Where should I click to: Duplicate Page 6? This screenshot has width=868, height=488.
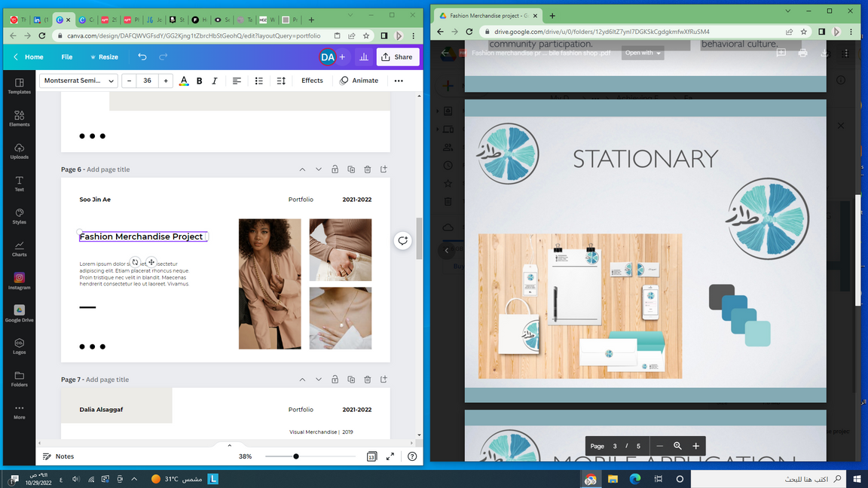[351, 169]
